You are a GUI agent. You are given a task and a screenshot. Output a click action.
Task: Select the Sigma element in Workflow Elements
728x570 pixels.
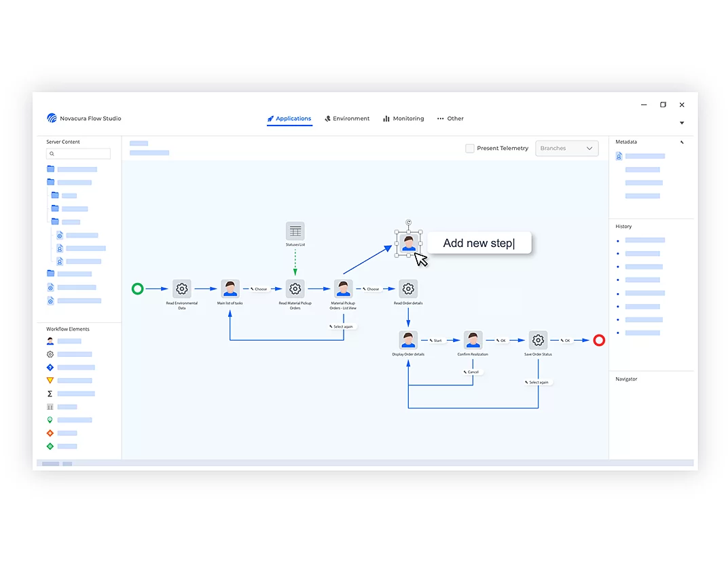point(49,393)
